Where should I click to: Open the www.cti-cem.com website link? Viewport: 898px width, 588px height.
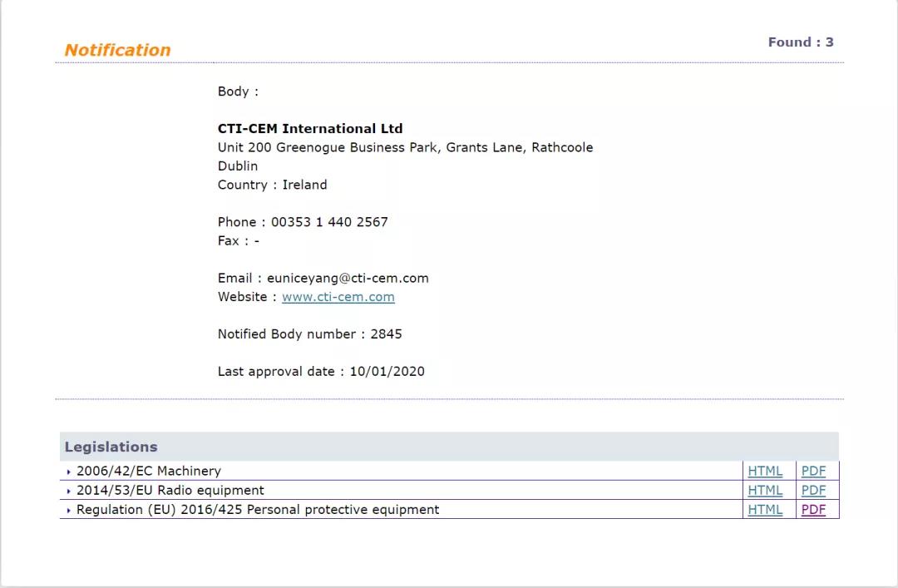(338, 297)
